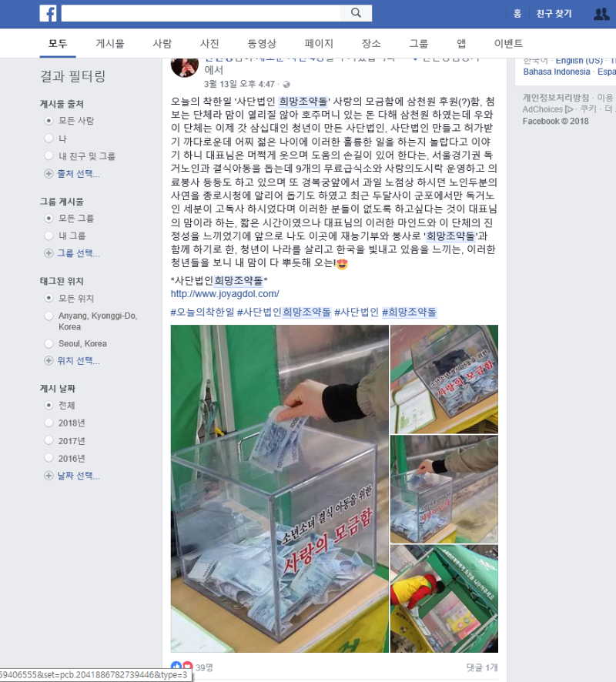Expand the 그룹 선택 option

(x=72, y=253)
